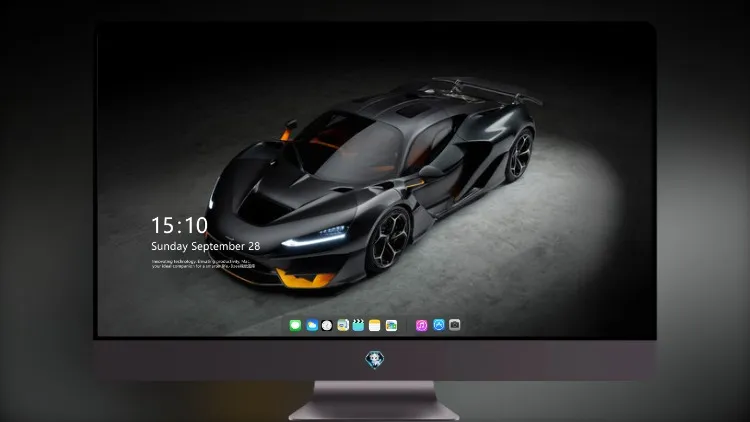Screen dimensions: 750x422
Task: Click the mascot logo on the monitor chin
Action: (375, 360)
